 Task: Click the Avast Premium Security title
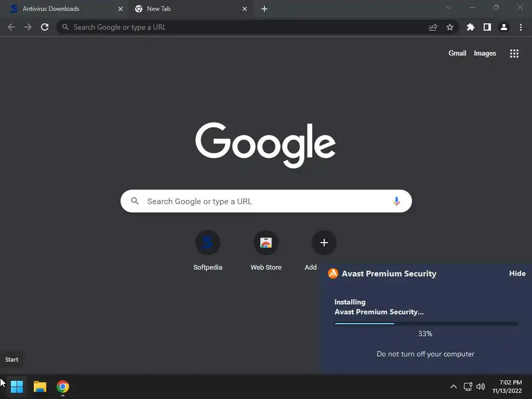click(389, 273)
